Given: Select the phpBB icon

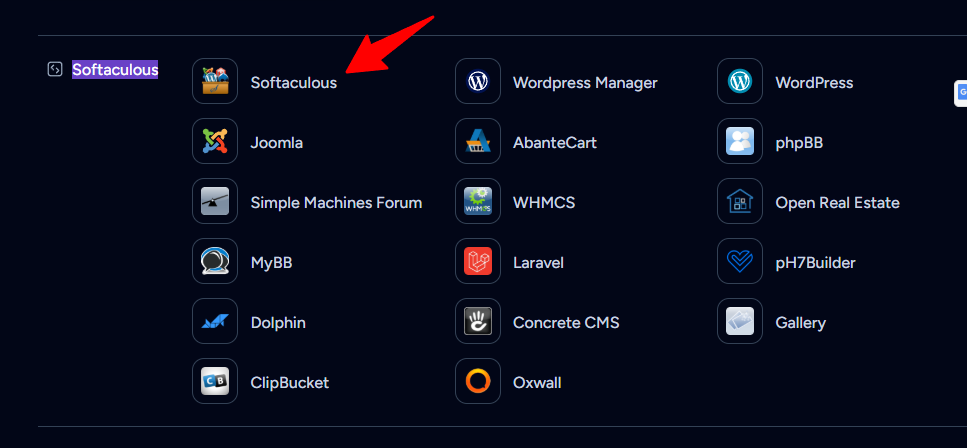Looking at the screenshot, I should [740, 141].
